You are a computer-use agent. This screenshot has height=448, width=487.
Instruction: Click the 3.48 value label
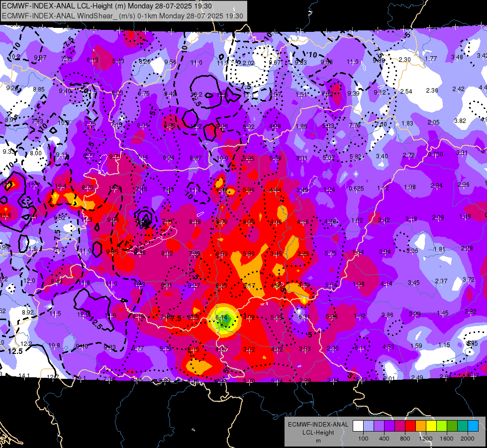[457, 57]
